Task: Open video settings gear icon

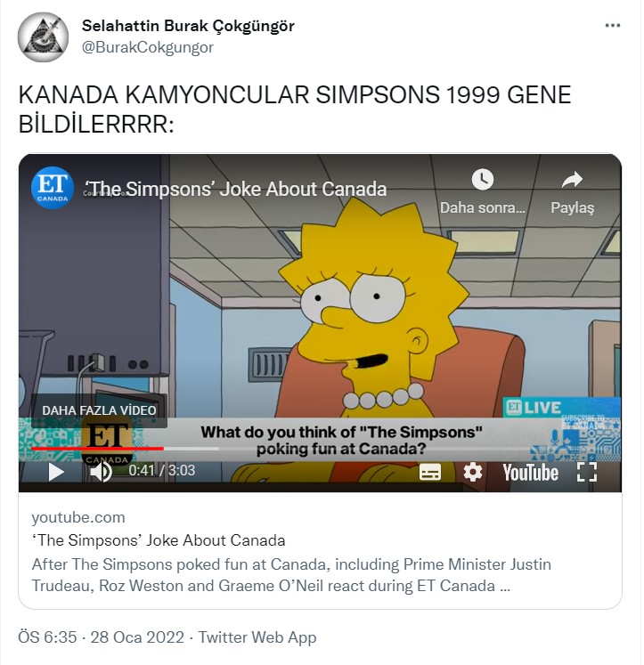Action: point(473,472)
